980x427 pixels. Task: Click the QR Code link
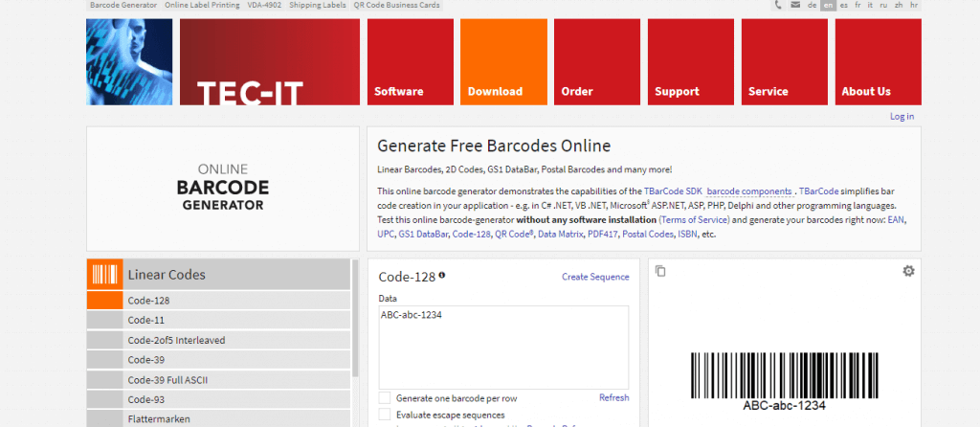point(514,235)
